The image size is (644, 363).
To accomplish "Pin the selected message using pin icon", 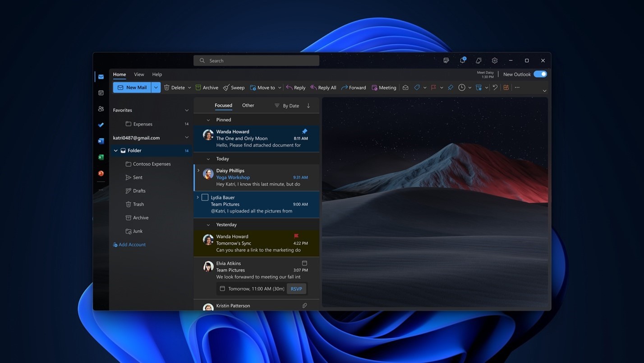I will coord(451,87).
